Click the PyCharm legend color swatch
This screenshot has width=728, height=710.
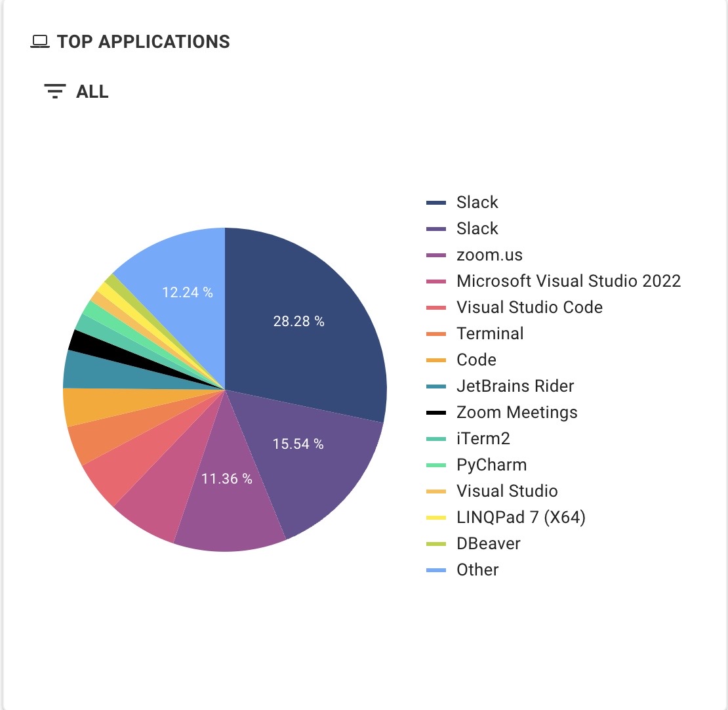[x=436, y=465]
